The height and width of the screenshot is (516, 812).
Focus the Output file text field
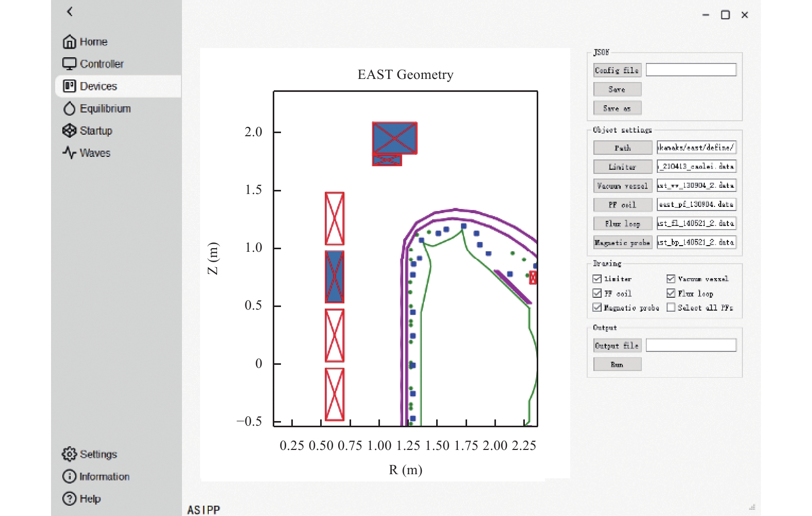[691, 345]
